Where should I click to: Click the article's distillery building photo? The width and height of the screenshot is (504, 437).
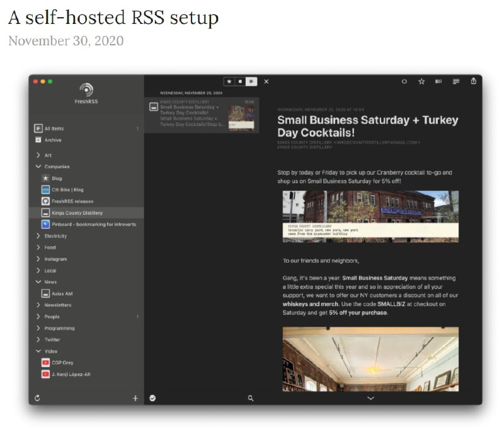(371, 217)
